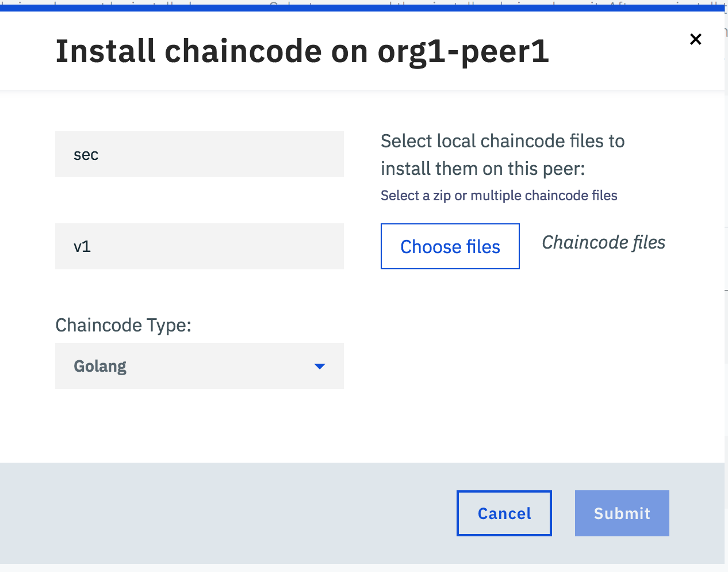Click empty space in the gray dialog footer

pos(230,512)
